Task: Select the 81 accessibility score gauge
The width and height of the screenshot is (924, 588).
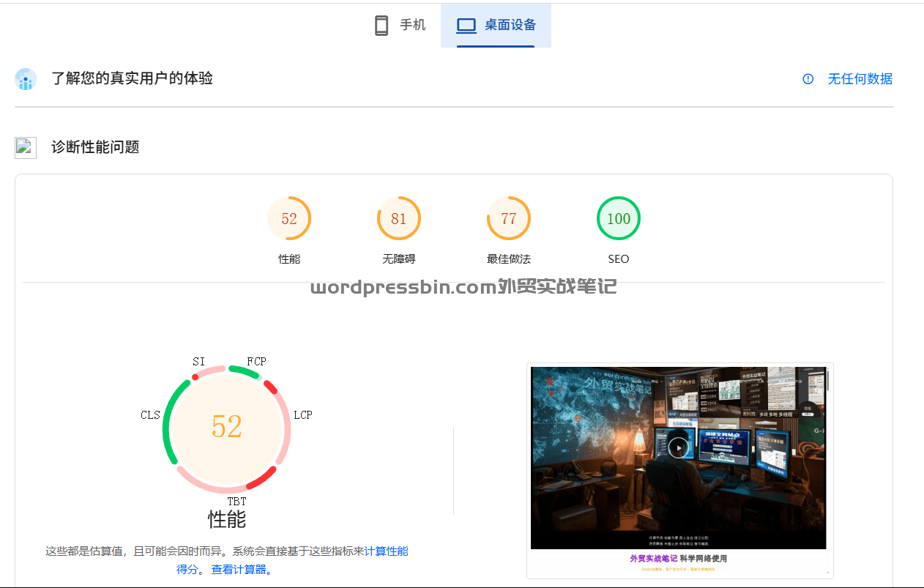Action: (398, 218)
